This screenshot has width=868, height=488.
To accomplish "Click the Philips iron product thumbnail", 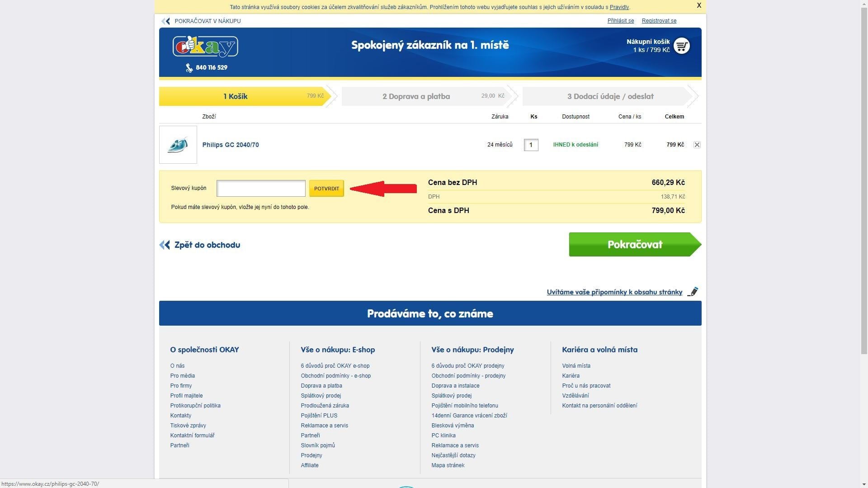I will 178,145.
